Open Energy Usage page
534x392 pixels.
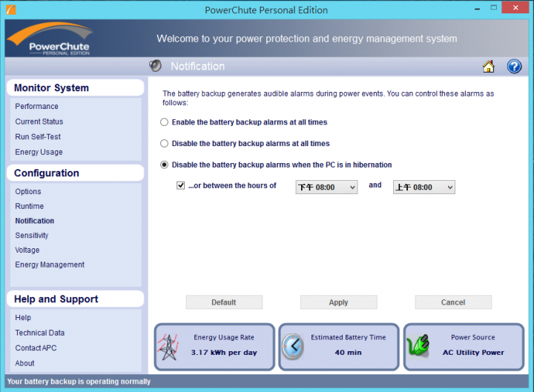[39, 152]
